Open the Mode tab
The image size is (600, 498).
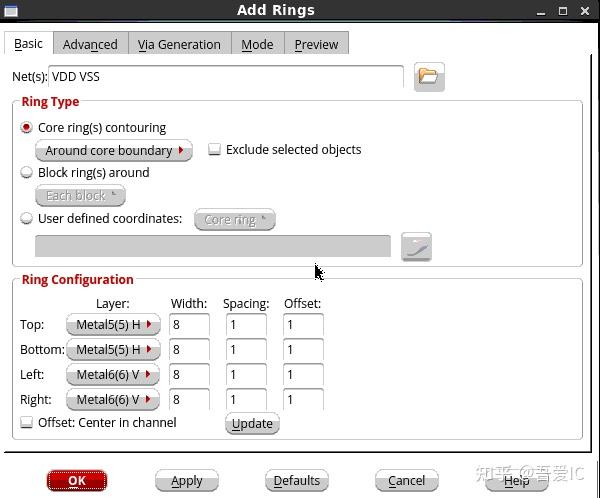[258, 44]
